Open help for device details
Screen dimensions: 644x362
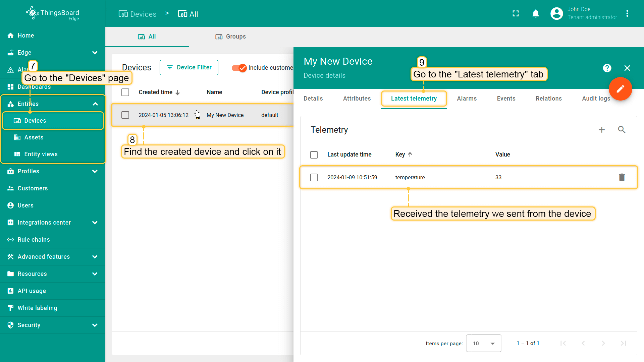607,68
